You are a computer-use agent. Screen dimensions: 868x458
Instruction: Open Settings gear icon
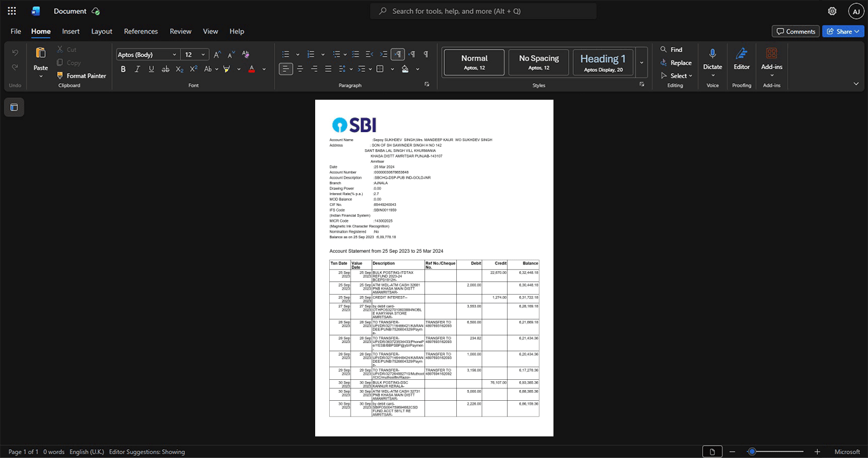tap(832, 11)
